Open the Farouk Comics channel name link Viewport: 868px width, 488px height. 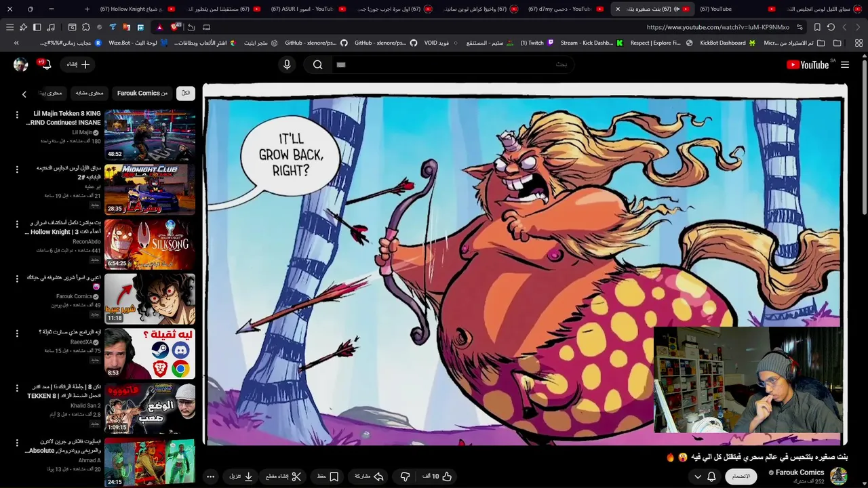(x=800, y=472)
